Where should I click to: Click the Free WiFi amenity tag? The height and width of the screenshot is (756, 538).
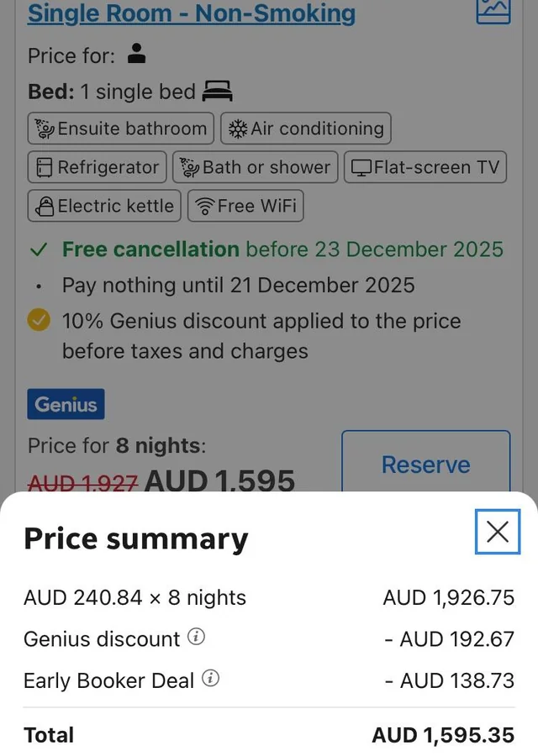point(245,206)
